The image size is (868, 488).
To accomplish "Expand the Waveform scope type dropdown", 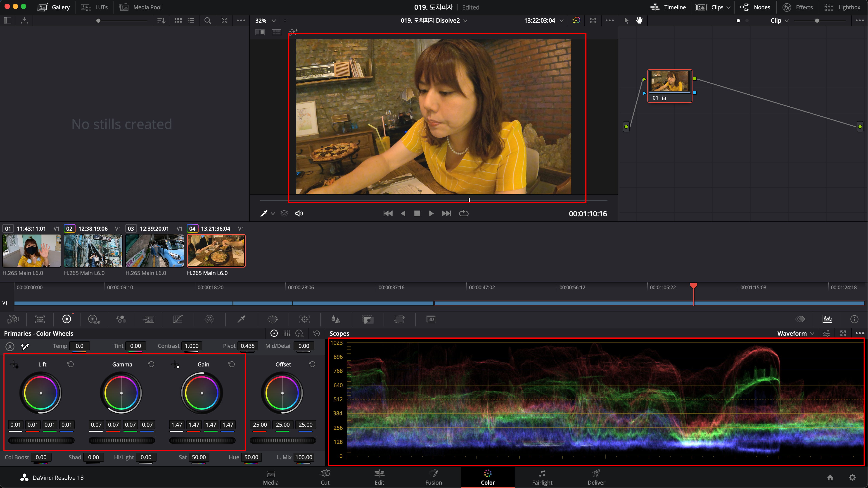I will [796, 333].
